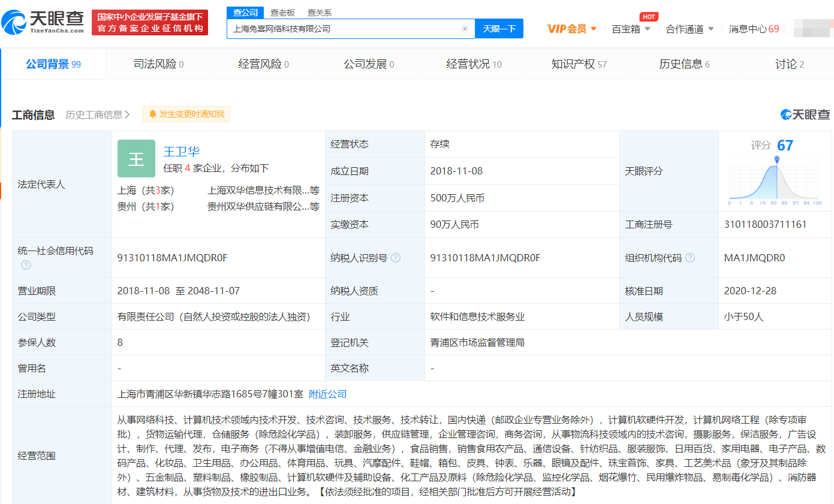This screenshot has width=834, height=504.
Task: Select the 司法风险 tab
Action: point(158,64)
